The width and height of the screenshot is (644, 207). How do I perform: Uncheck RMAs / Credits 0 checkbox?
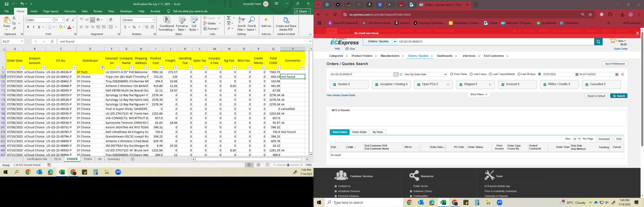[545, 85]
